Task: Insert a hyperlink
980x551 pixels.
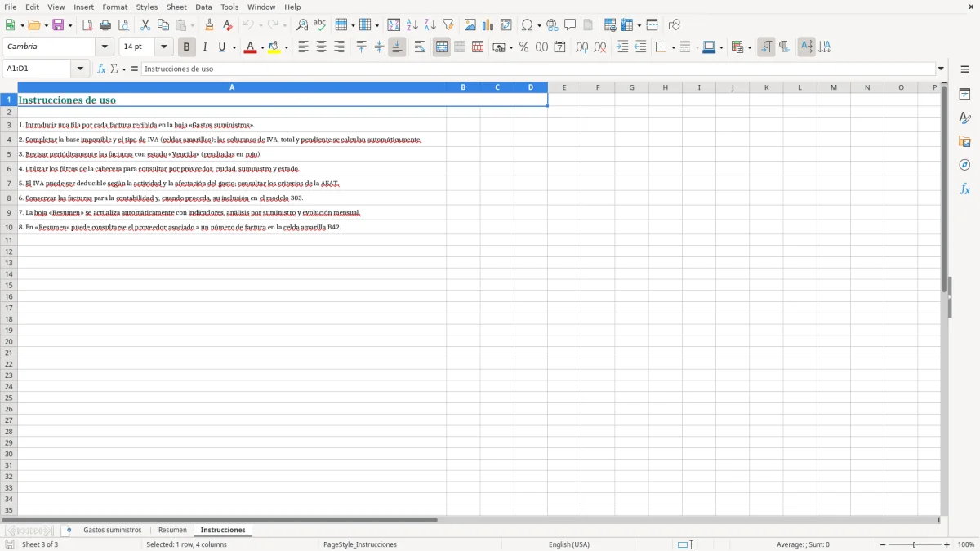Action: click(x=552, y=25)
